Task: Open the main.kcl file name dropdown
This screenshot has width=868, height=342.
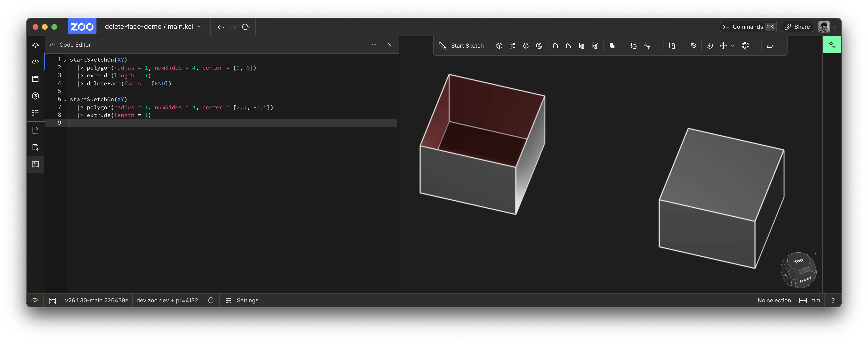Action: click(x=199, y=27)
